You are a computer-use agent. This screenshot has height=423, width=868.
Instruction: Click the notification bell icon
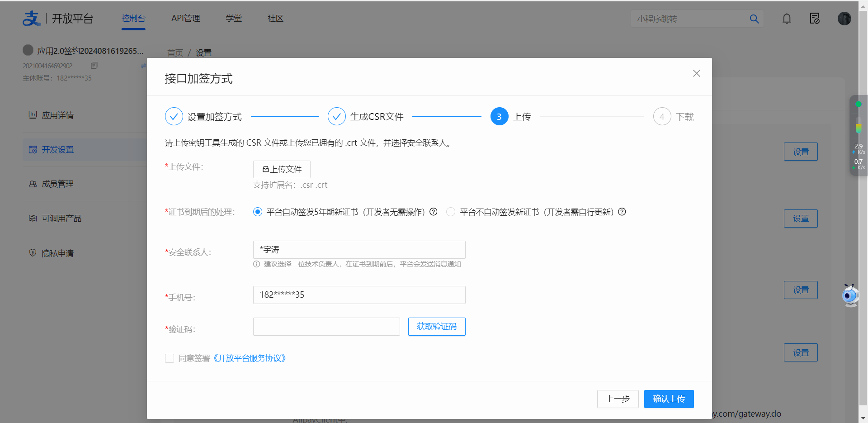click(787, 19)
